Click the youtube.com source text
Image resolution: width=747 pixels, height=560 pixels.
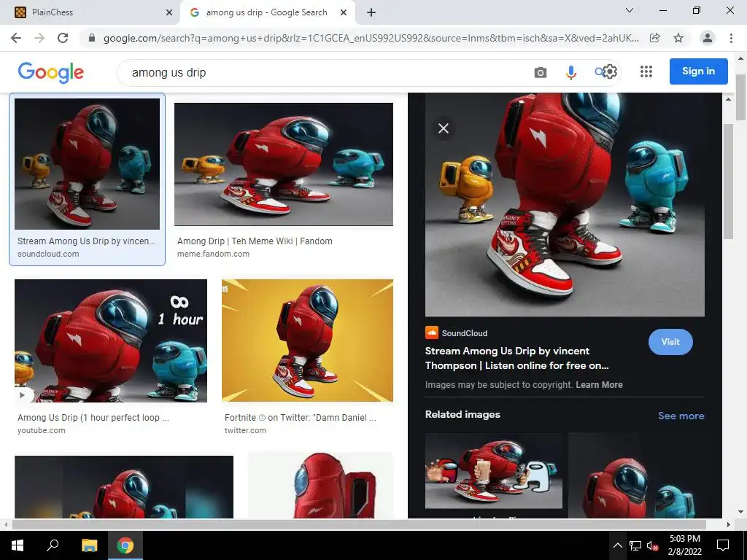(42, 430)
